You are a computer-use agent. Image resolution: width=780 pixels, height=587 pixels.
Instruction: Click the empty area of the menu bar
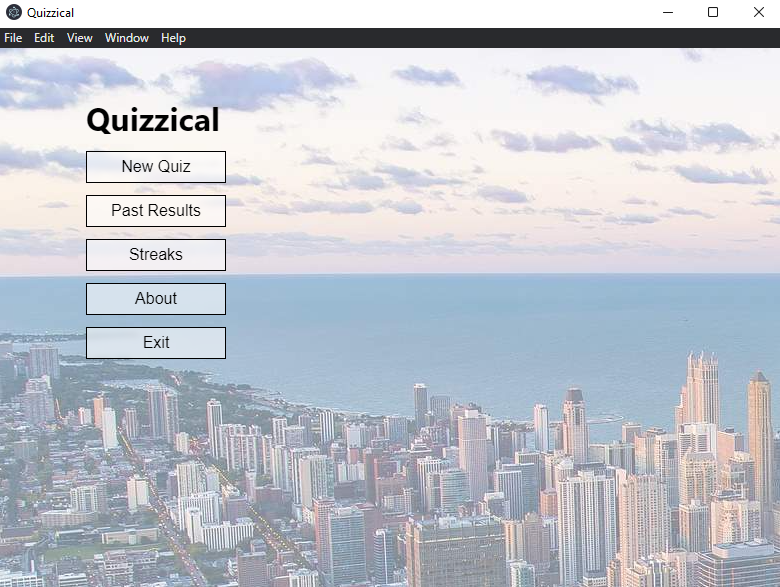coord(480,38)
